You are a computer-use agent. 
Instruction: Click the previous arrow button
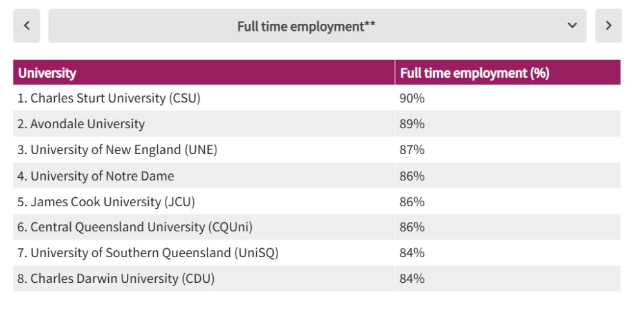(x=26, y=26)
